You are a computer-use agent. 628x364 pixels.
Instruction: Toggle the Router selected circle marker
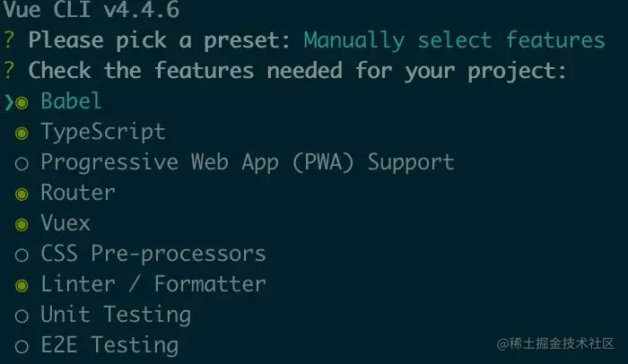(x=22, y=195)
